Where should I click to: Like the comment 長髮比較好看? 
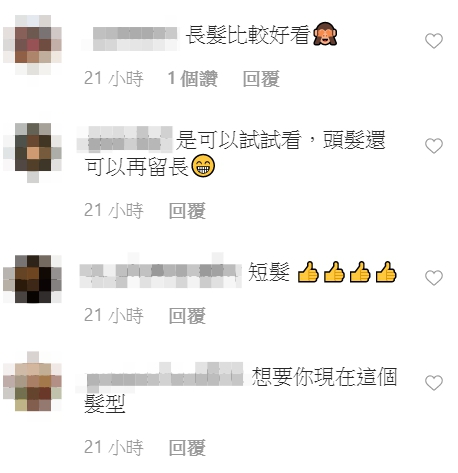coord(434,41)
